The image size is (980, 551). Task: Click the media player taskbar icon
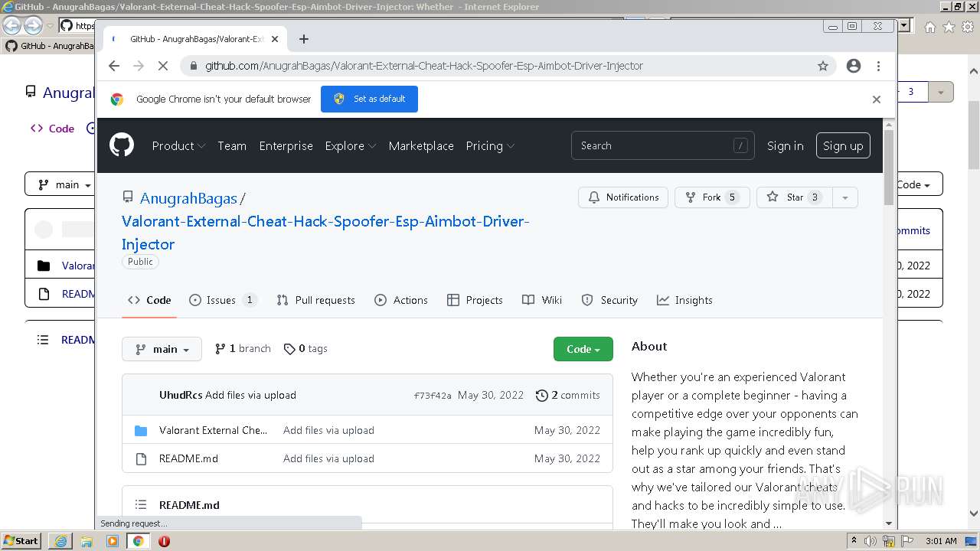pos(113,541)
